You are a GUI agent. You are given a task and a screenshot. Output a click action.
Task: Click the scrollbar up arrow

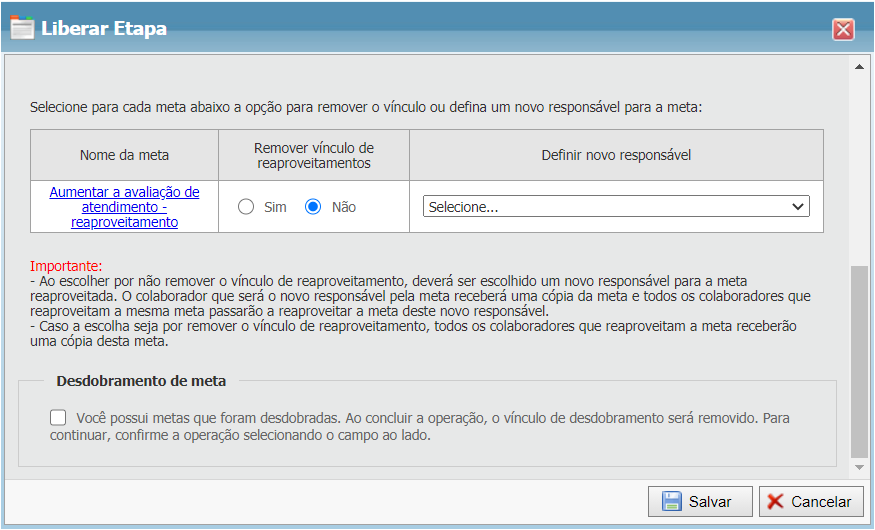click(x=859, y=67)
